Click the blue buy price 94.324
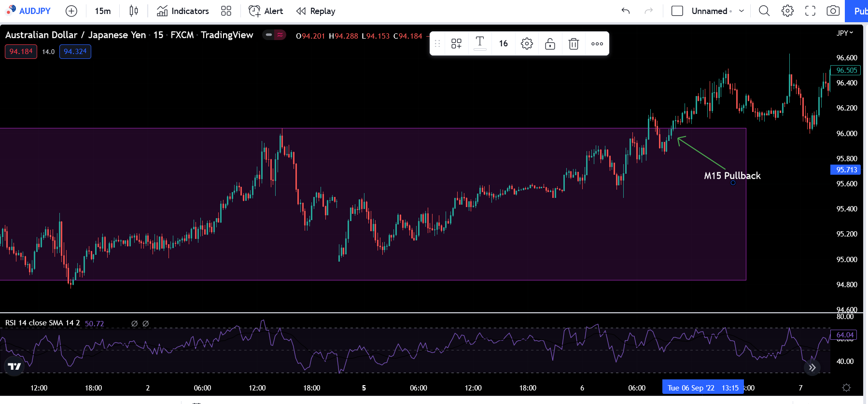Image resolution: width=868 pixels, height=404 pixels. tap(75, 52)
